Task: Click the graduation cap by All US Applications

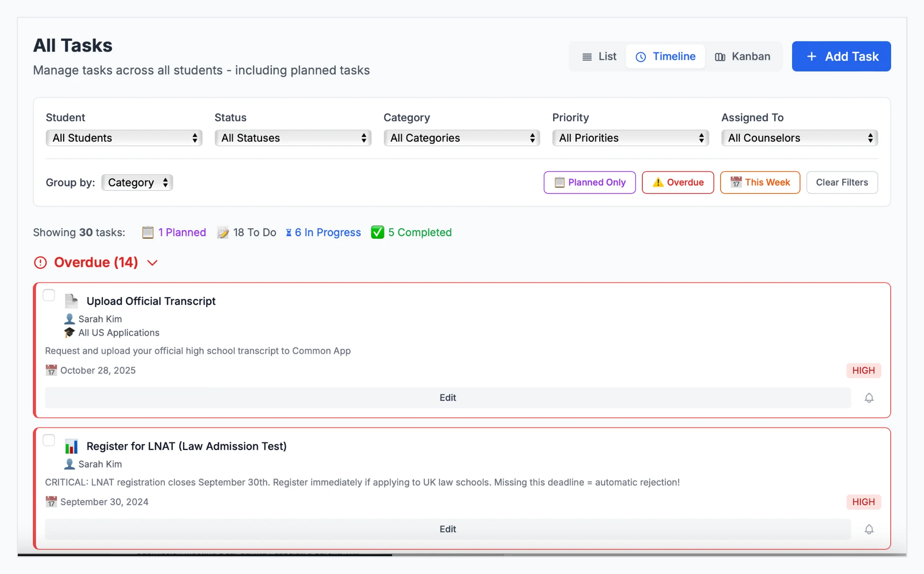Action: point(69,333)
